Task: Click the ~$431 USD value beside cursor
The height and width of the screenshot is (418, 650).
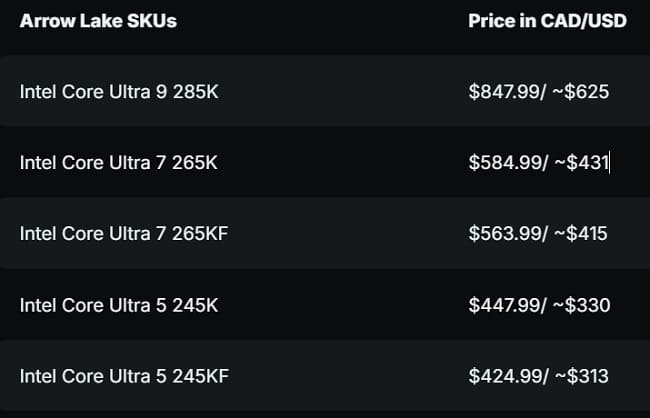Action: [581, 163]
